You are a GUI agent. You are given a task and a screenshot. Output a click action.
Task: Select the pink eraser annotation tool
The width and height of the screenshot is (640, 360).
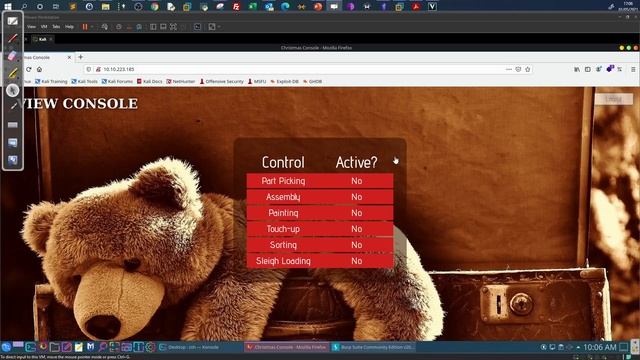(x=13, y=56)
